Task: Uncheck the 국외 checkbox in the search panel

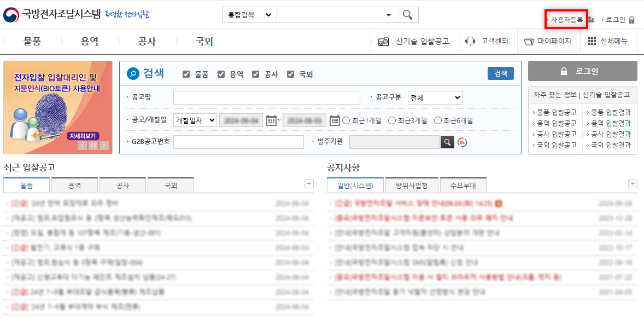Action: pos(290,74)
